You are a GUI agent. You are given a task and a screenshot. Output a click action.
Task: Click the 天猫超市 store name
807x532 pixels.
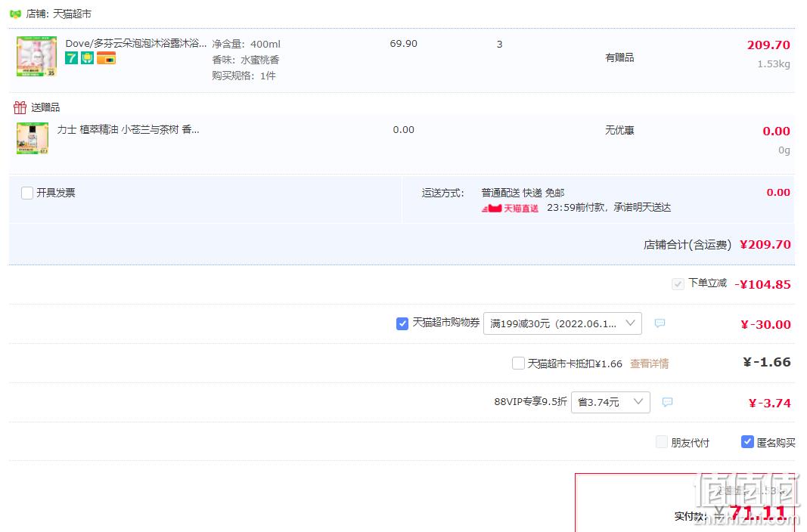pos(72,14)
